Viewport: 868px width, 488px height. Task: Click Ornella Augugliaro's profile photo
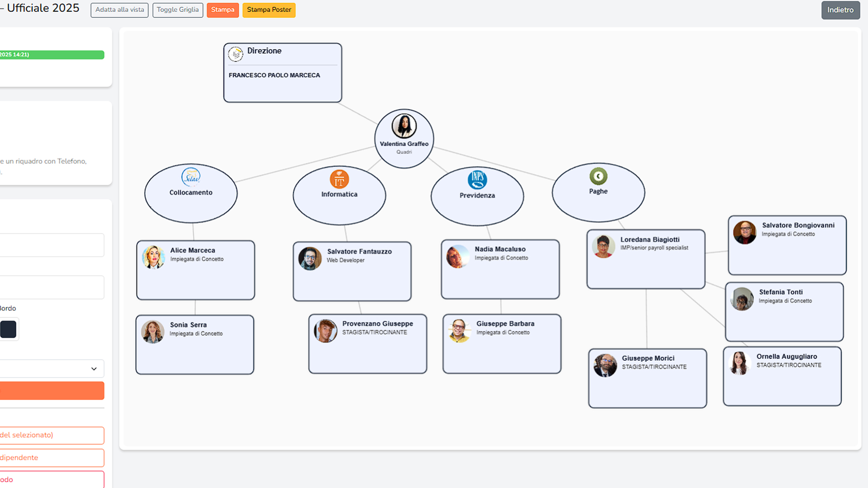[x=739, y=363]
